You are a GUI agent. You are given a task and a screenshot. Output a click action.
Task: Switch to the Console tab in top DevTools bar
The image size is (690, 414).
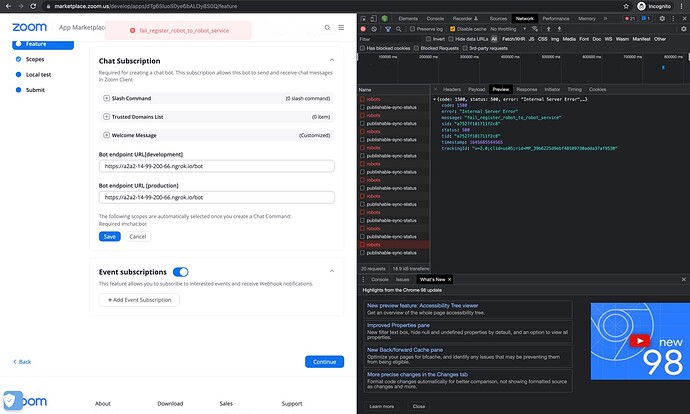[x=435, y=18]
